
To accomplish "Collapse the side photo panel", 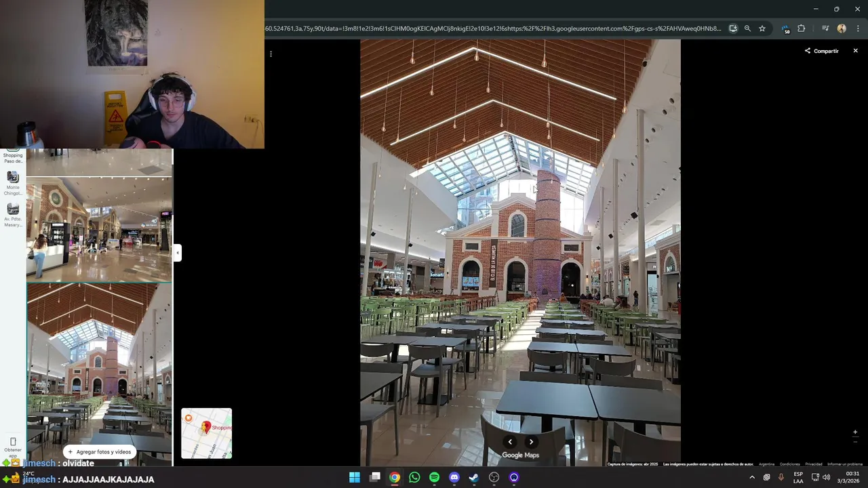I will point(177,253).
